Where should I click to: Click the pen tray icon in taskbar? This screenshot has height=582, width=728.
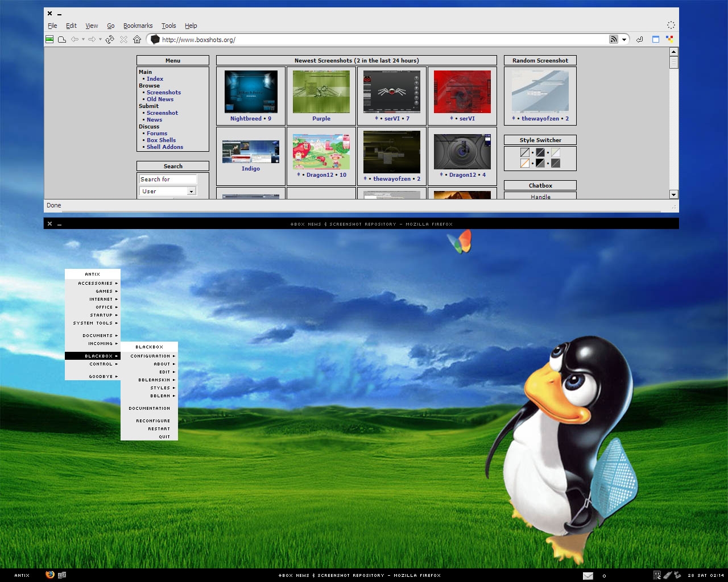[x=668, y=575]
